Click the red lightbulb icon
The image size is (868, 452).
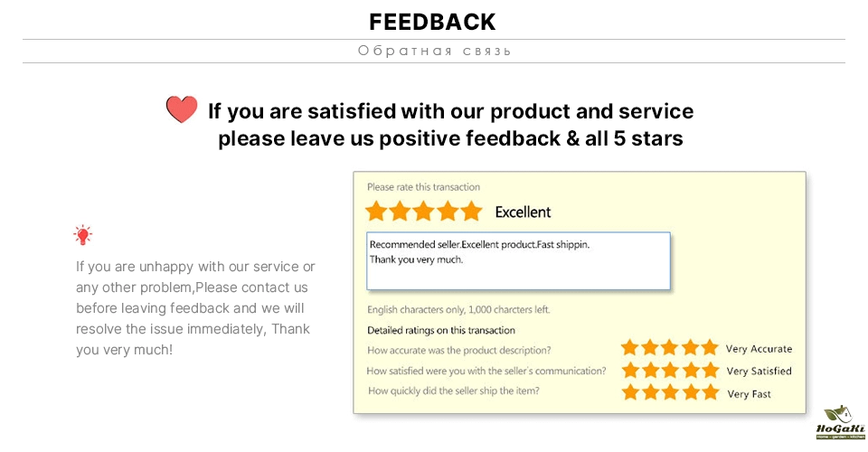click(x=83, y=236)
